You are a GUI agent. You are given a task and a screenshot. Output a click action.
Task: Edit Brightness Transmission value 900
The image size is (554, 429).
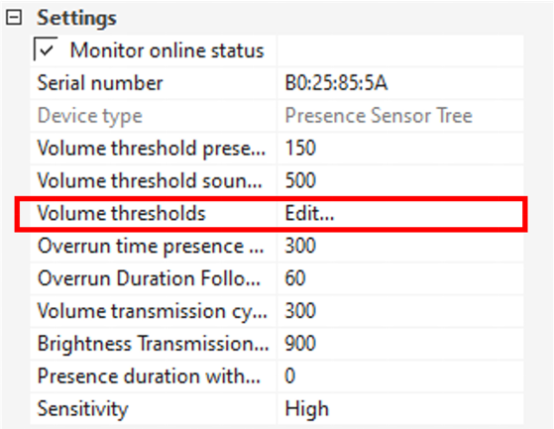[x=400, y=343]
